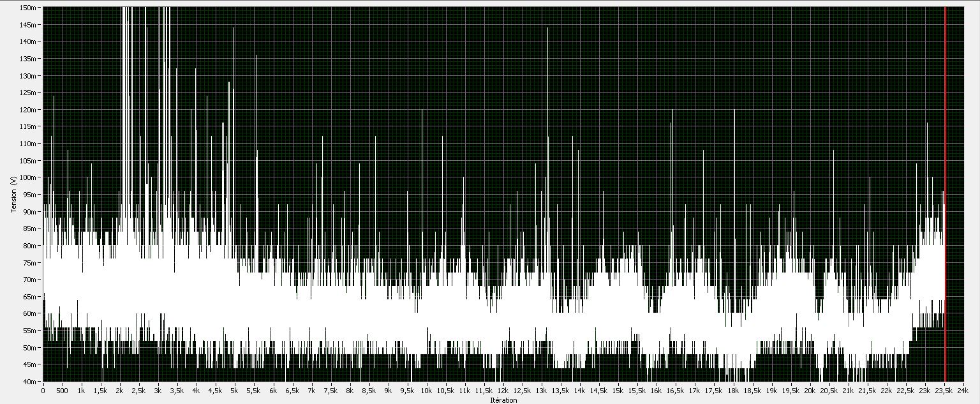Image resolution: width=980 pixels, height=404 pixels.
Task: Click the 23,5k tick label on X-axis
Action: (944, 389)
